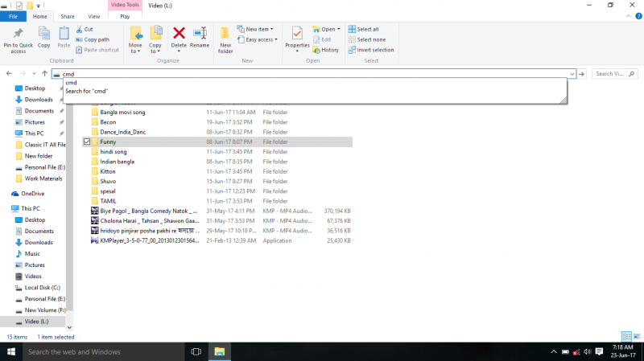
Task: Click Select none
Action: [367, 39]
